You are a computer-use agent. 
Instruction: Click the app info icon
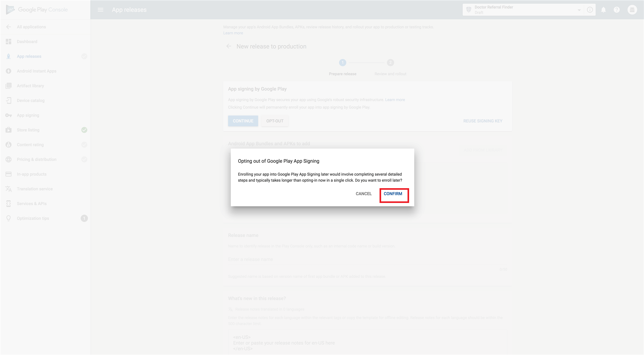[590, 10]
